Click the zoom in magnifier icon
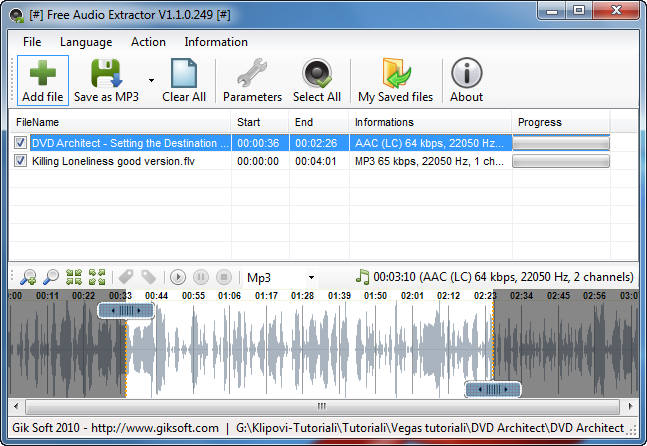Image resolution: width=647 pixels, height=446 pixels. [28, 277]
